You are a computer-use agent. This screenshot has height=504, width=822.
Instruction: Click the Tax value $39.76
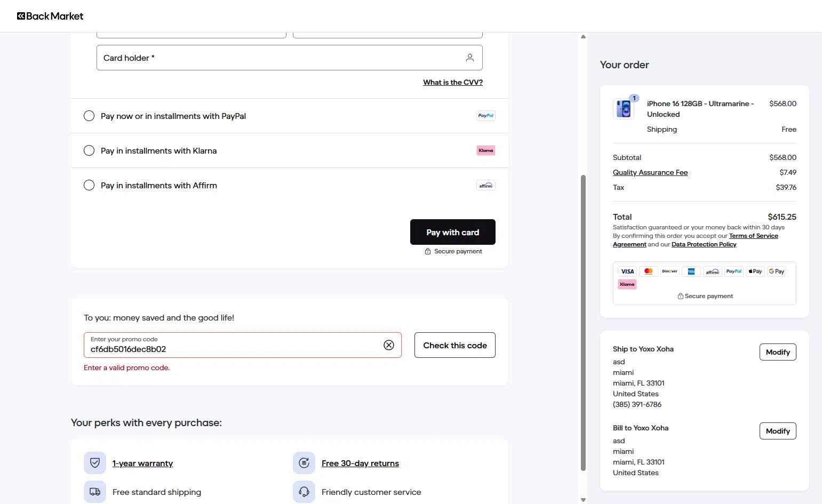786,187
